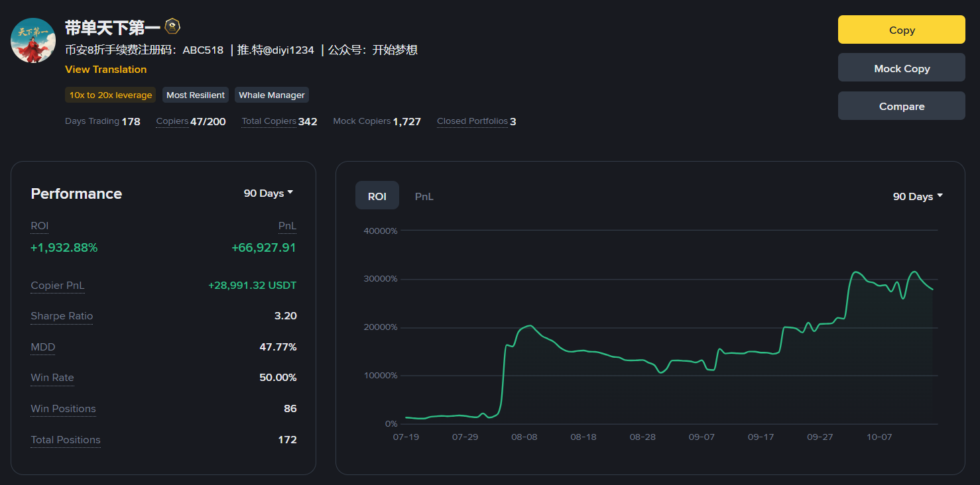
Task: Click the Copy button
Action: pos(901,30)
